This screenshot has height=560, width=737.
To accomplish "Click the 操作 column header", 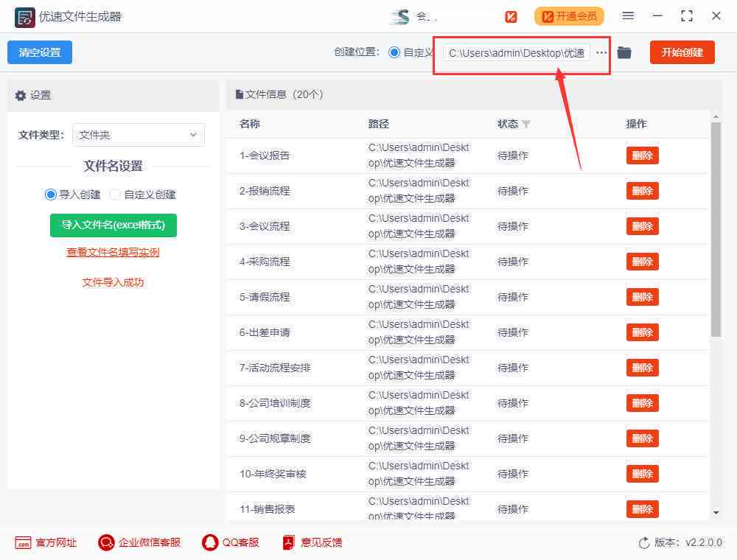I will [x=637, y=124].
